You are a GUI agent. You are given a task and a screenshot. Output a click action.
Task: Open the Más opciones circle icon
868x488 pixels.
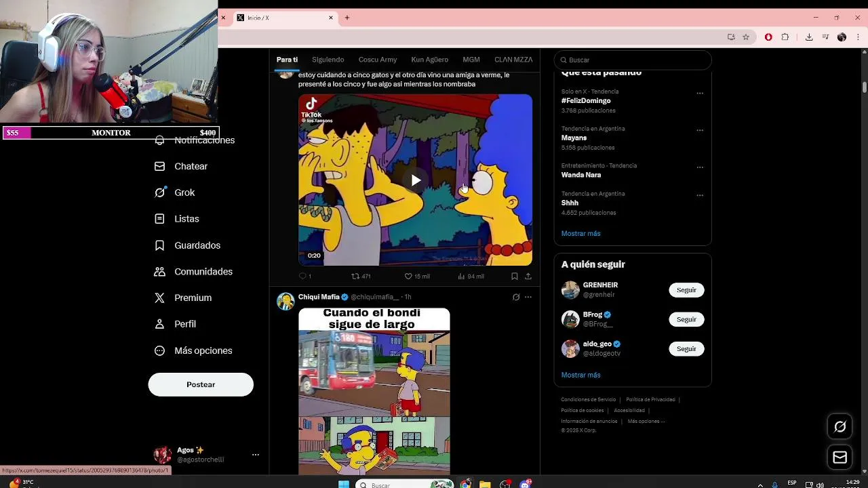tap(159, 350)
